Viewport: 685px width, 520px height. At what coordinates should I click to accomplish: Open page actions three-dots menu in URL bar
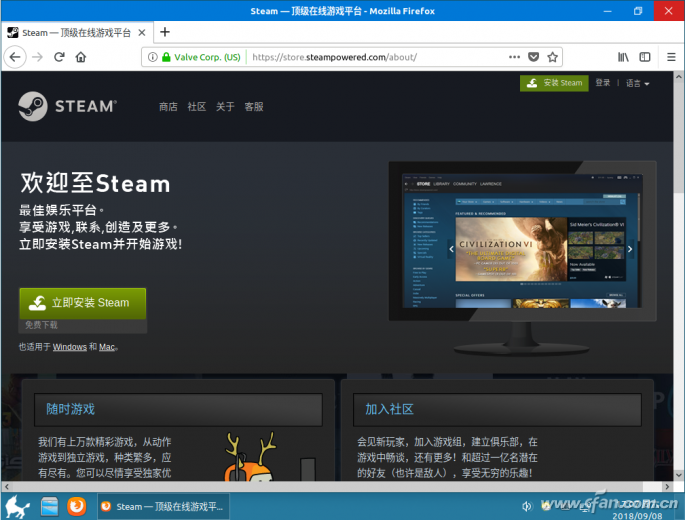pyautogui.click(x=514, y=57)
